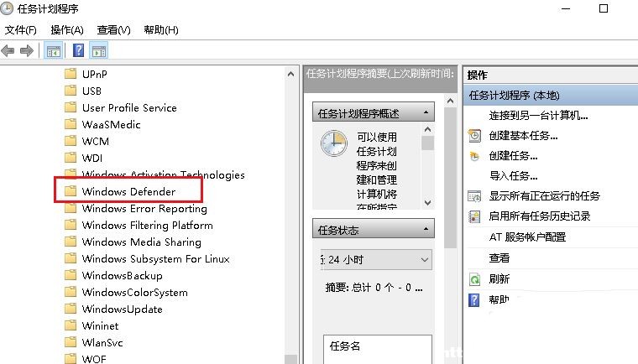Select Windows Subsystem For Linux folder
Image resolution: width=638 pixels, height=364 pixels.
(156, 258)
